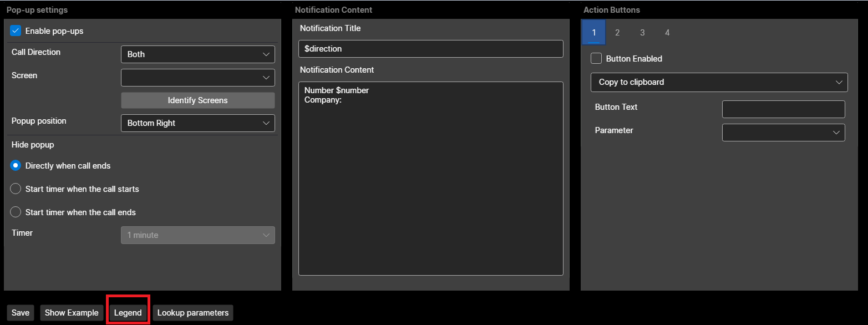Select Directly when call ends option
This screenshot has height=325, width=868.
tap(16, 165)
